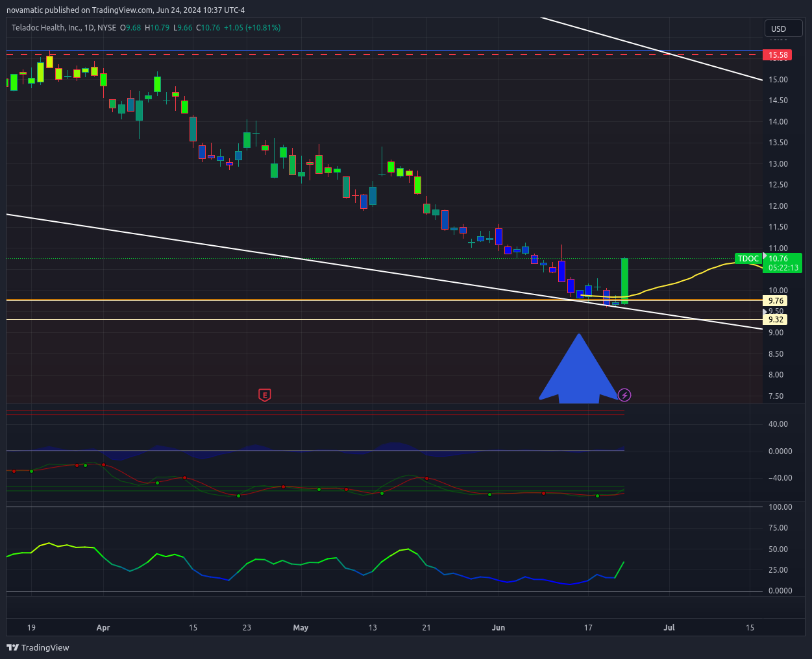Image resolution: width=812 pixels, height=659 pixels.
Task: Click the May date label on time axis
Action: [x=301, y=628]
